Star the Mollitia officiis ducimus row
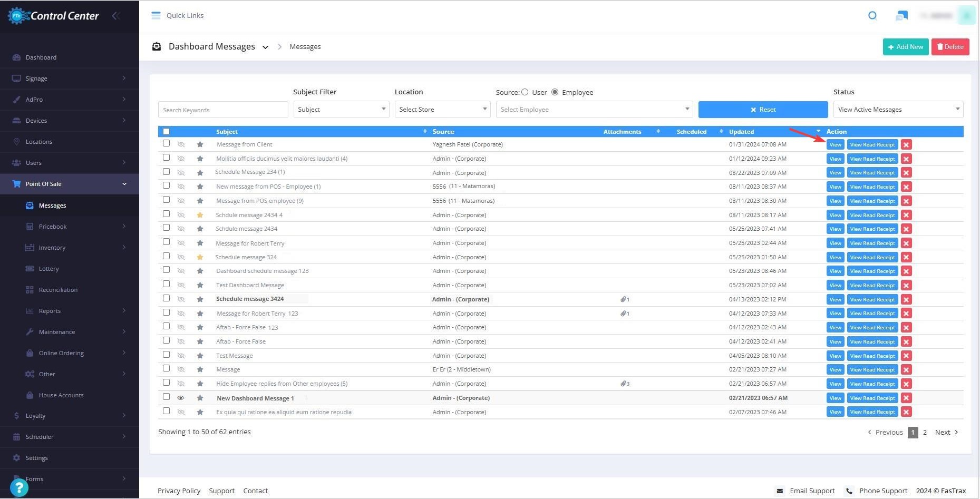The image size is (980, 499). [x=200, y=159]
